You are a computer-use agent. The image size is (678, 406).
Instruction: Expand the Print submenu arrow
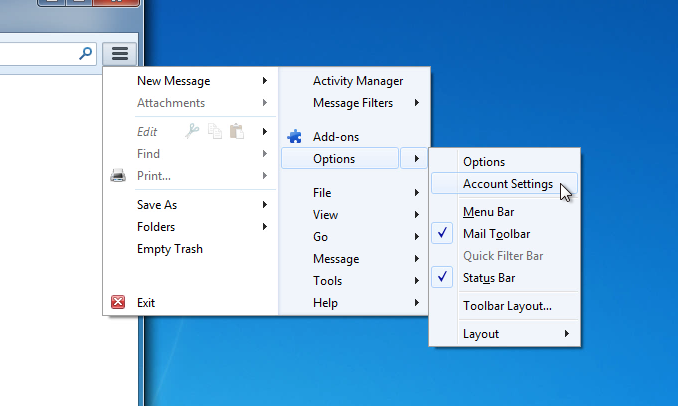tap(265, 176)
